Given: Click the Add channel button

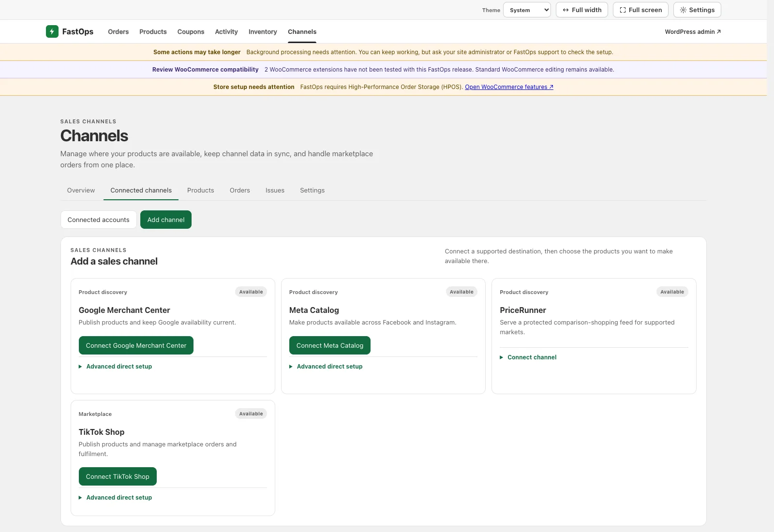Looking at the screenshot, I should pos(166,220).
